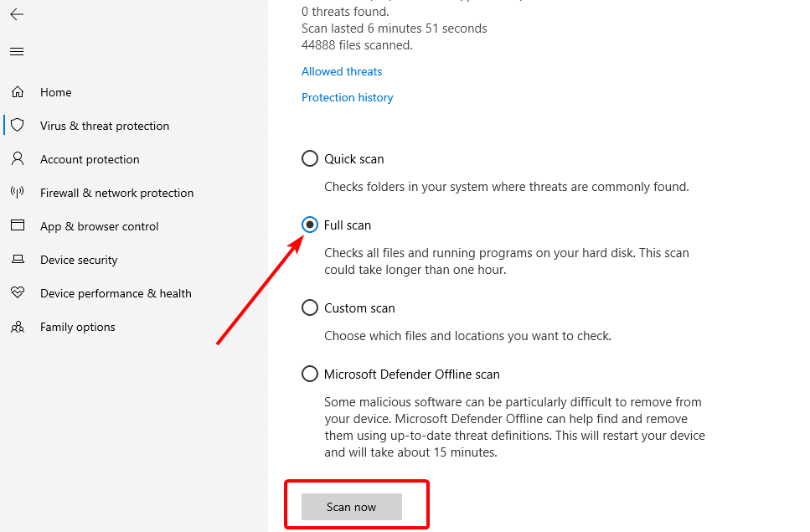The image size is (810, 532).
Task: Open Device performance & health heart icon
Action: click(x=17, y=293)
